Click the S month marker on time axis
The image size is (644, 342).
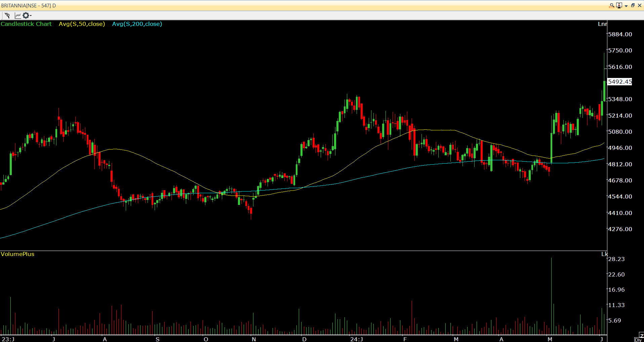point(158,339)
